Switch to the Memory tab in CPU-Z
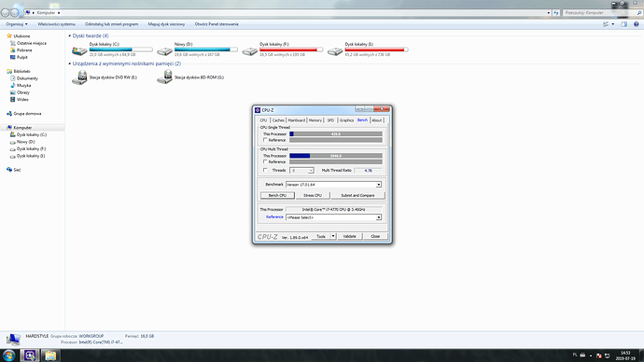Screen dimensions: 644x362 [x=315, y=120]
